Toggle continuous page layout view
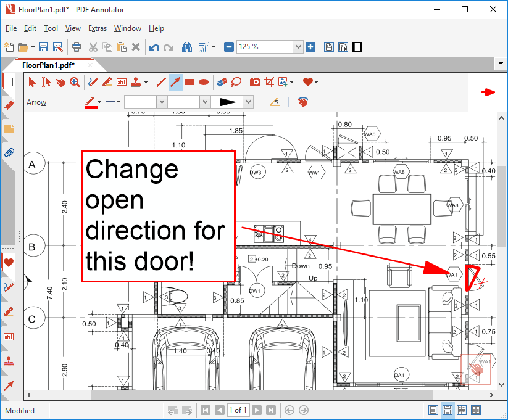 [x=448, y=410]
